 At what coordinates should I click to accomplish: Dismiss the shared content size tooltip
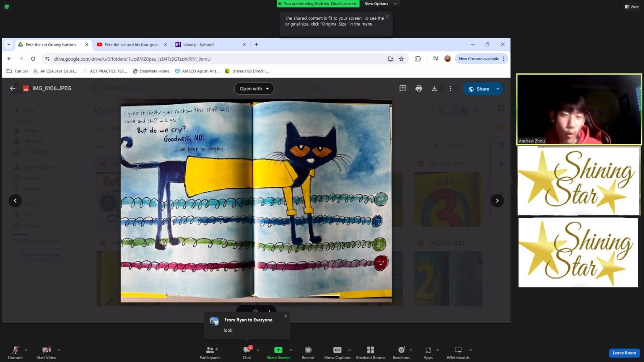pos(387,16)
